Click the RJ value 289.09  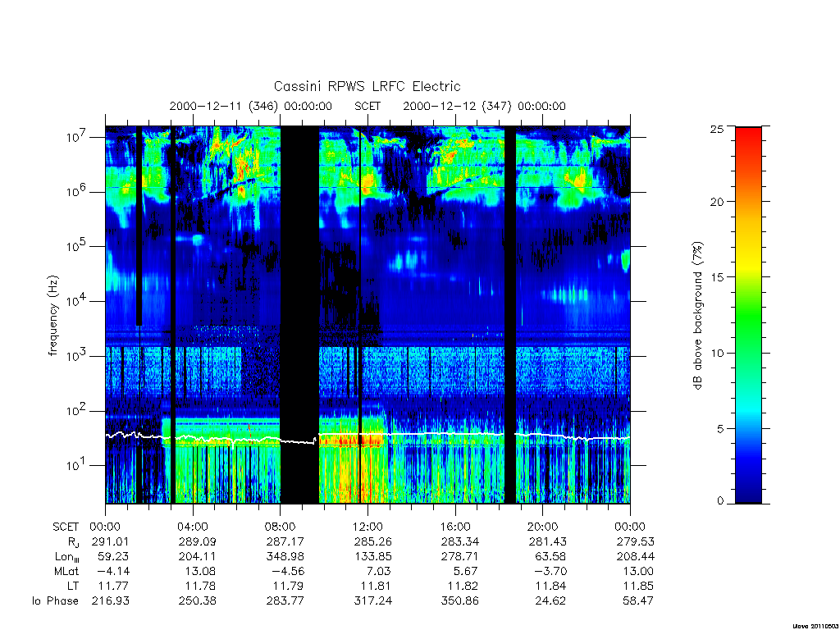pyautogui.click(x=197, y=541)
